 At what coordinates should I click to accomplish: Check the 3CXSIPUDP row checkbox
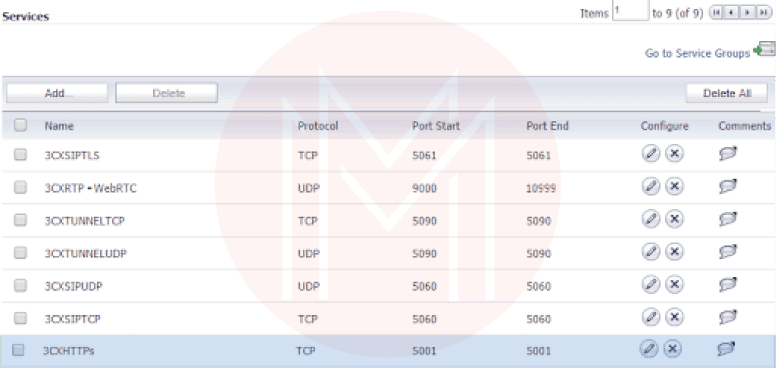pos(20,285)
